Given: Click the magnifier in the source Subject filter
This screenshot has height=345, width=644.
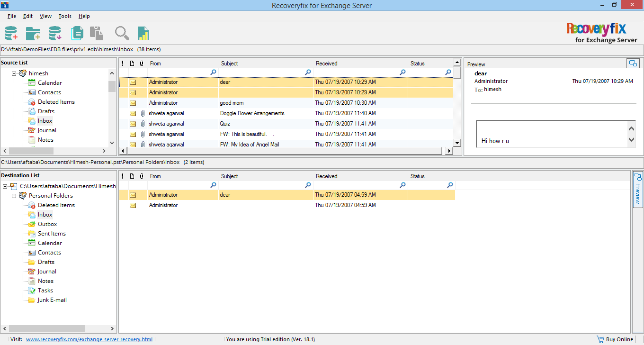Looking at the screenshot, I should click(x=308, y=73).
